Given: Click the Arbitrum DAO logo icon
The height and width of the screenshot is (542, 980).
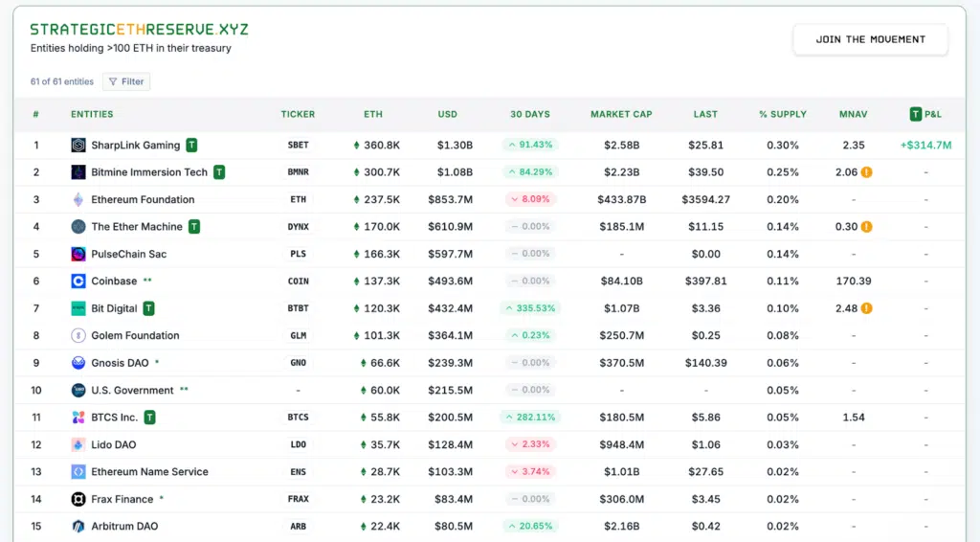Looking at the screenshot, I should pyautogui.click(x=78, y=527).
